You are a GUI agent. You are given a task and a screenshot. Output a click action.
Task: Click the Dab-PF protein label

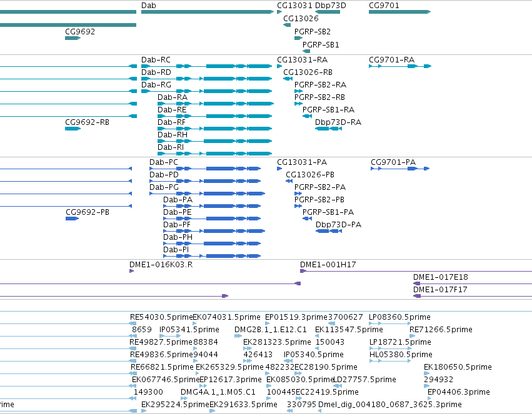177,225
